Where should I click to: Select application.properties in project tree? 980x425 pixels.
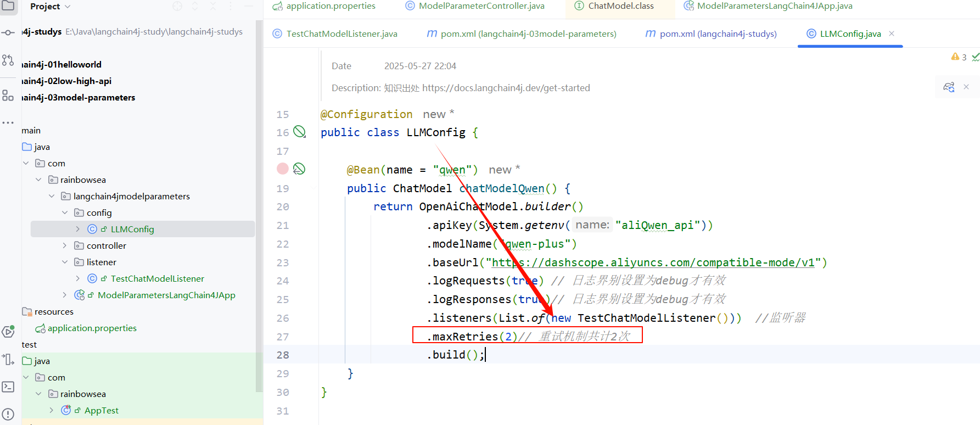pyautogui.click(x=92, y=328)
